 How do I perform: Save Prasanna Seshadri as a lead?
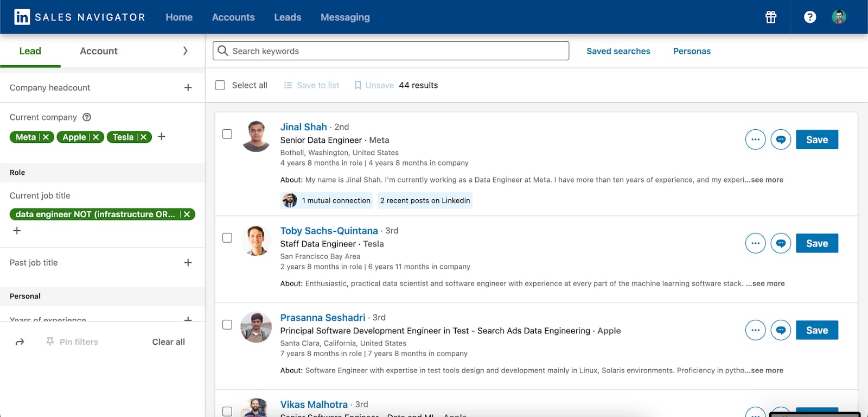click(x=817, y=330)
